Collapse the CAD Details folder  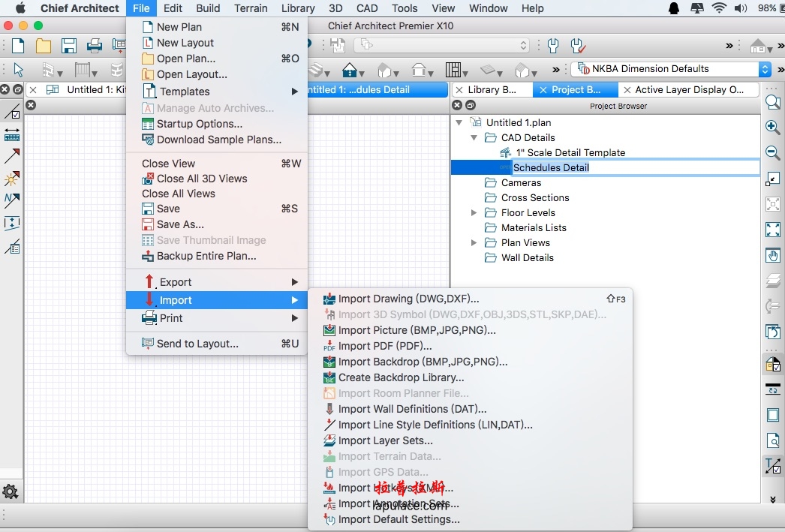[x=474, y=138]
